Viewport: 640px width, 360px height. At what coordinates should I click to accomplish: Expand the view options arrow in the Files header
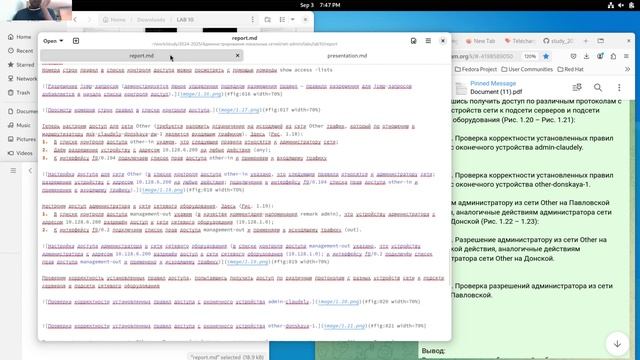[x=293, y=20]
